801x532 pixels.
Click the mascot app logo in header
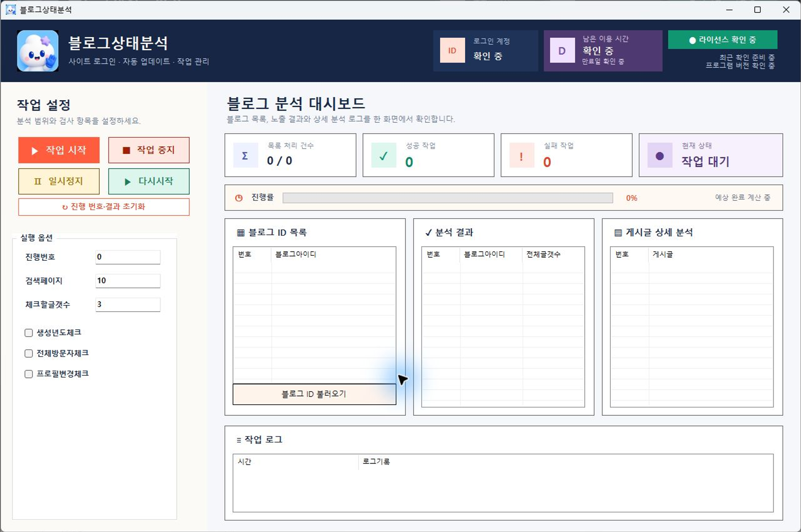[38, 51]
